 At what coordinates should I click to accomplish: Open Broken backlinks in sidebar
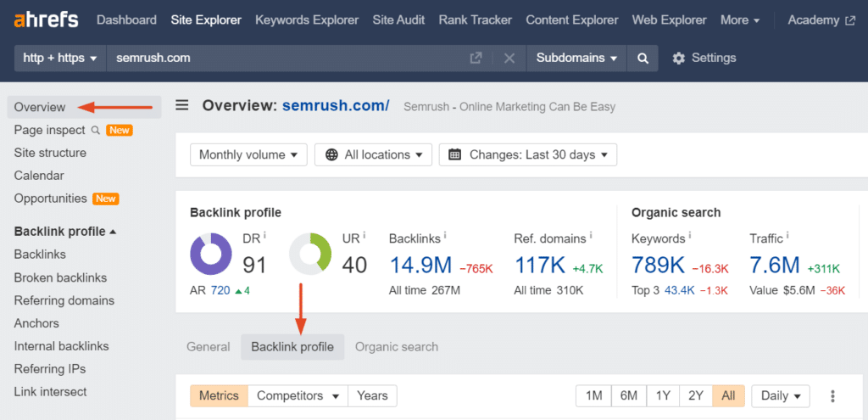[x=61, y=277]
